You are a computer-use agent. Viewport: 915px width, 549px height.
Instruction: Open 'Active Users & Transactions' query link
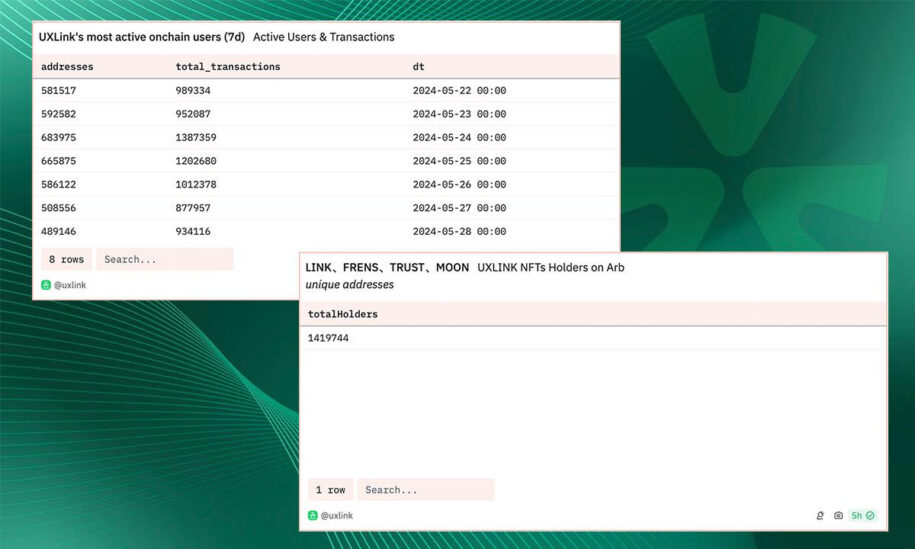(x=324, y=37)
